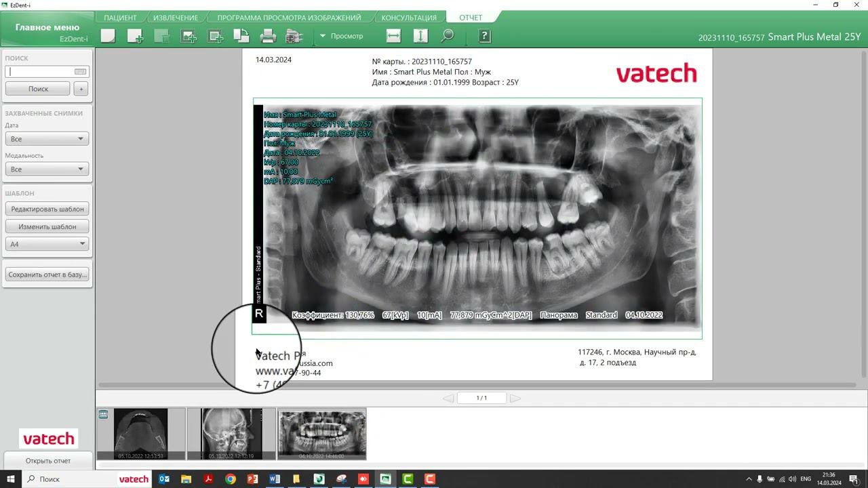Click Изменить шаблон button
The image size is (868, 488).
click(x=47, y=226)
